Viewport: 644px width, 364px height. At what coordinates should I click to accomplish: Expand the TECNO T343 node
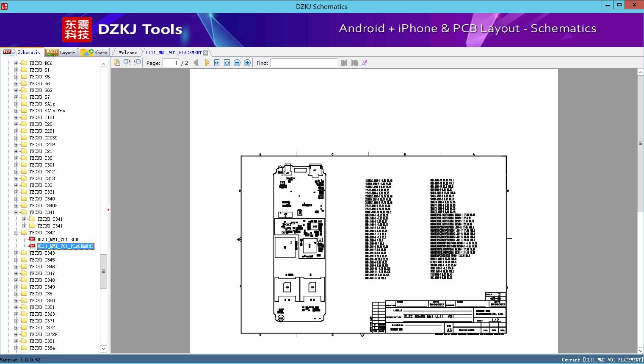point(16,253)
